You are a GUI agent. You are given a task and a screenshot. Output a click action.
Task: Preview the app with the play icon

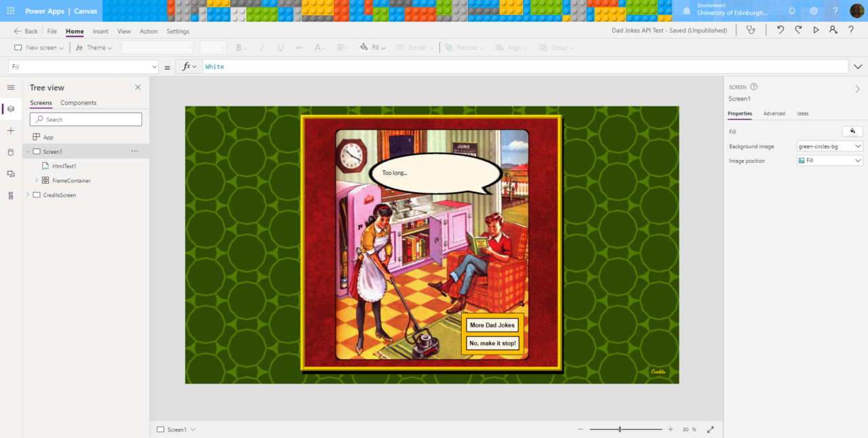[x=816, y=30]
